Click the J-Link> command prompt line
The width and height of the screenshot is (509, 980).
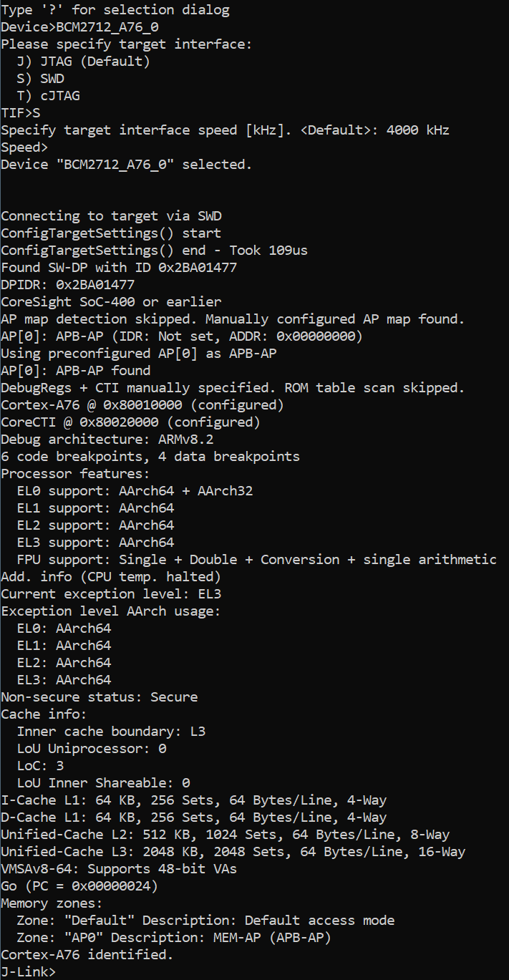click(29, 971)
